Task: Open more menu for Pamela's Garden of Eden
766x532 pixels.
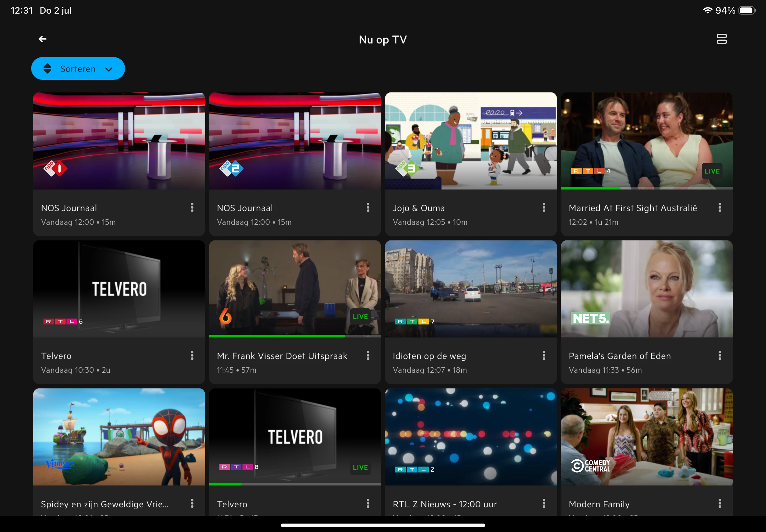Action: (720, 356)
